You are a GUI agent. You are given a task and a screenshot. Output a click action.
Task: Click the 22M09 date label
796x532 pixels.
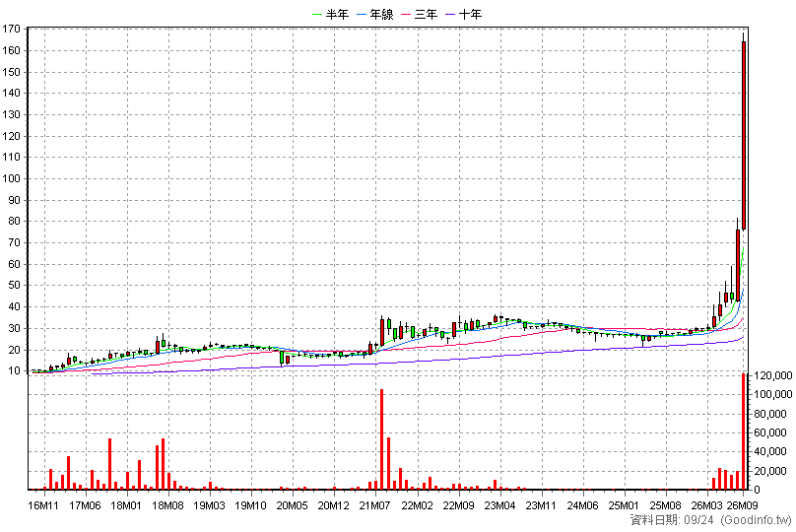[458, 505]
